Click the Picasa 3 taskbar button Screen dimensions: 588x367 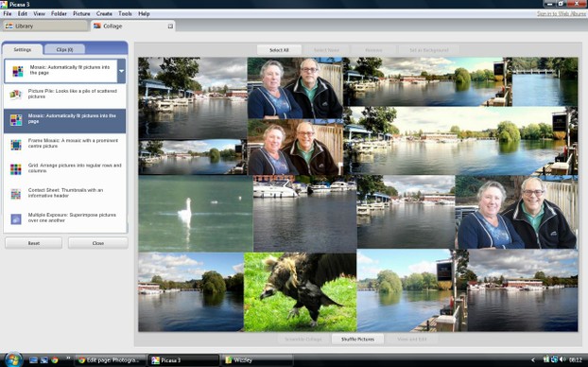click(x=183, y=360)
